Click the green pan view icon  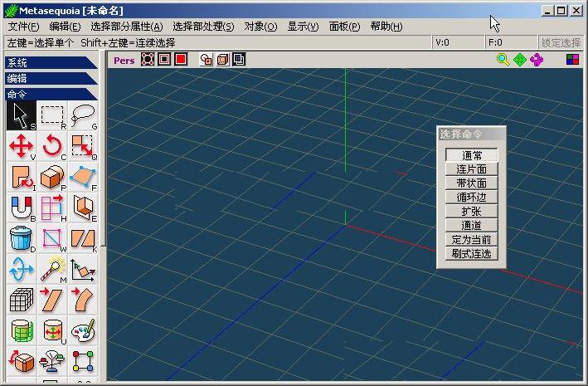coord(520,60)
